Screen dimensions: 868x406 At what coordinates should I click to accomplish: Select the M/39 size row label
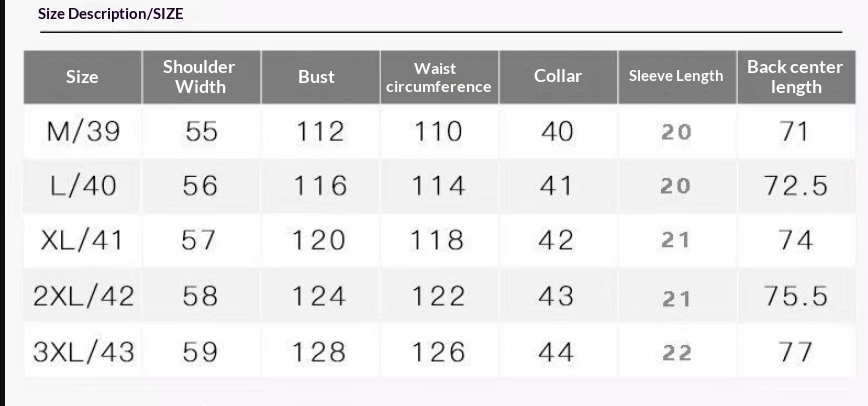[x=84, y=131]
